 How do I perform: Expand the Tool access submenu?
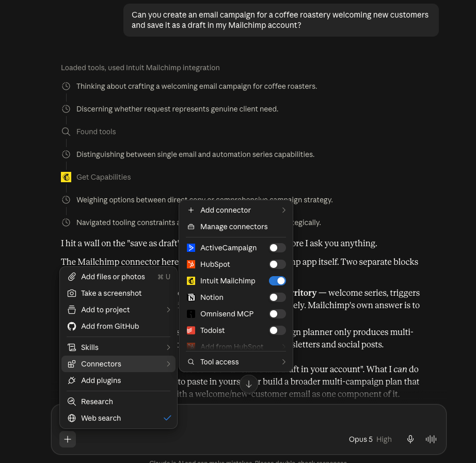coord(236,362)
